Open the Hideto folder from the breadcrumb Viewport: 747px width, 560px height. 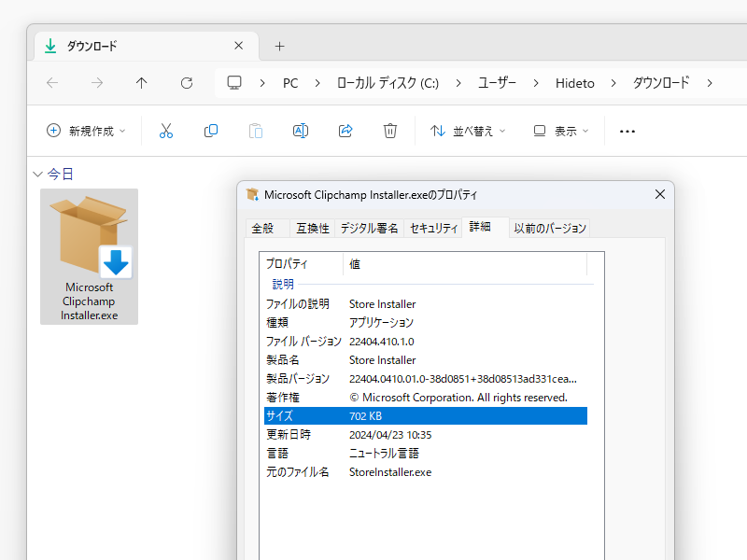click(574, 83)
